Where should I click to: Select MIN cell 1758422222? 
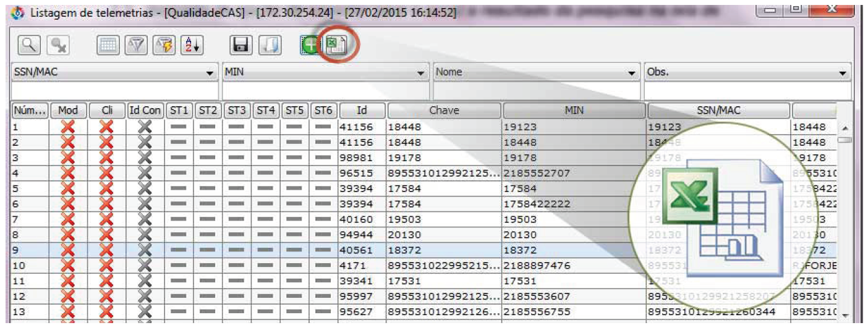[x=574, y=204]
